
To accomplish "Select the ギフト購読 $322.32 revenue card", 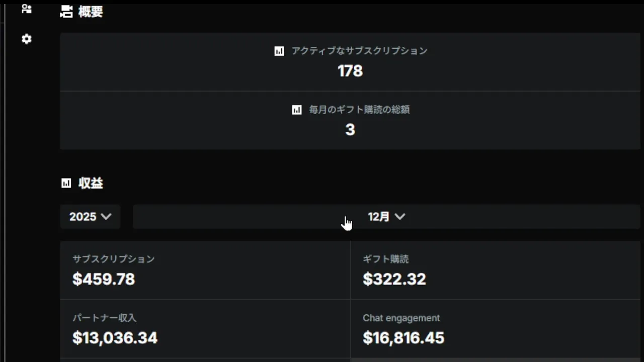I will tap(496, 270).
